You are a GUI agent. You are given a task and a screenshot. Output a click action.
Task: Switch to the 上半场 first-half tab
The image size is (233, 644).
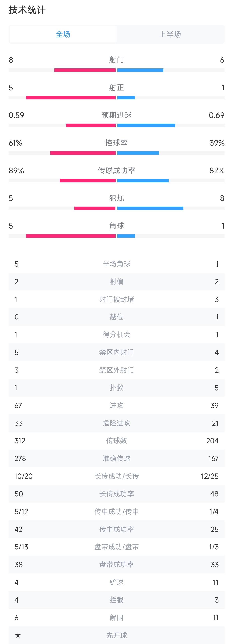point(170,34)
